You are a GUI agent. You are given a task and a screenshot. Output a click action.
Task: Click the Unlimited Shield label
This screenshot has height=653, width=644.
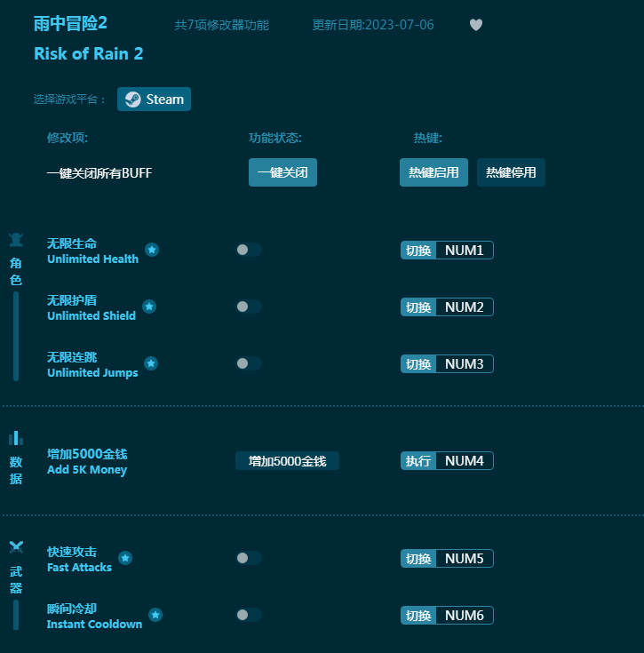coord(91,315)
